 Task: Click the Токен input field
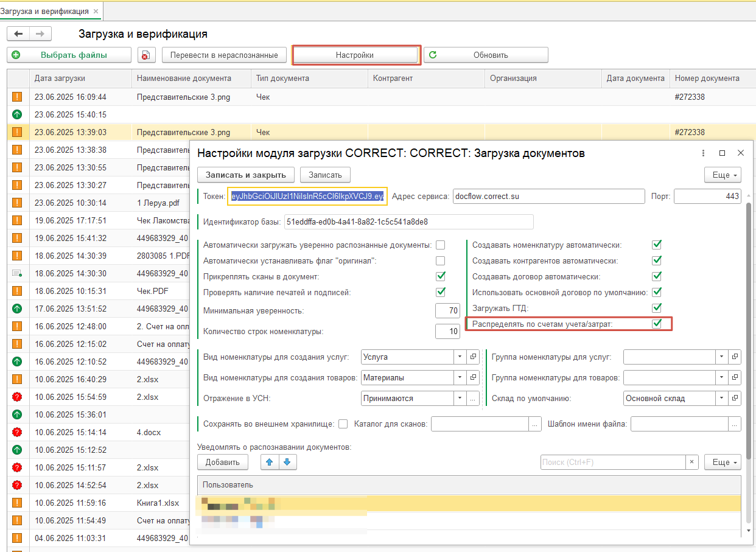(x=307, y=196)
